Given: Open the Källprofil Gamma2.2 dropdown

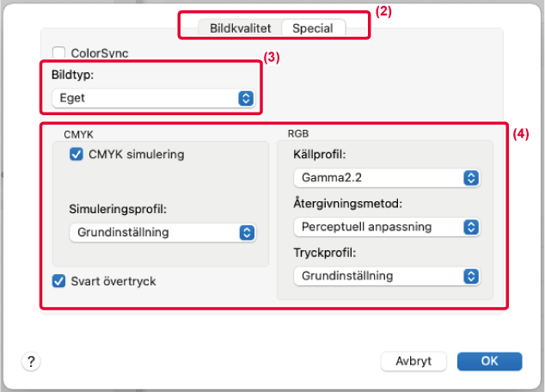Looking at the screenshot, I should tap(386, 179).
